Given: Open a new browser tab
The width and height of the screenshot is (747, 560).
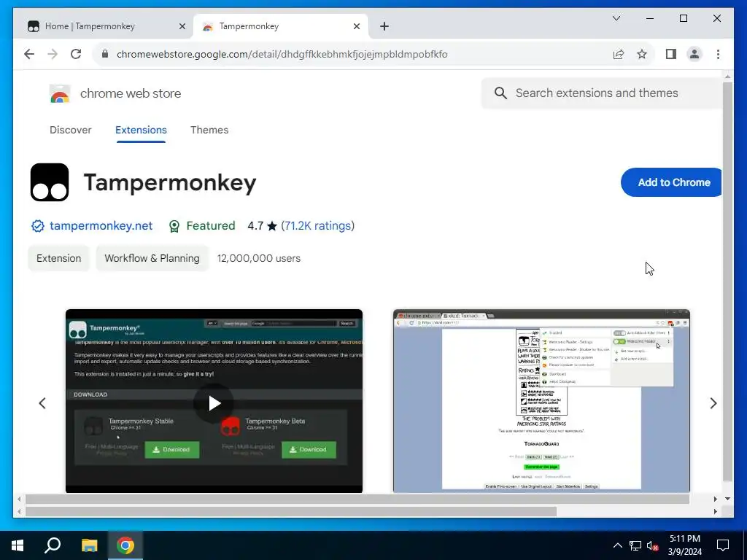Looking at the screenshot, I should click(x=384, y=26).
